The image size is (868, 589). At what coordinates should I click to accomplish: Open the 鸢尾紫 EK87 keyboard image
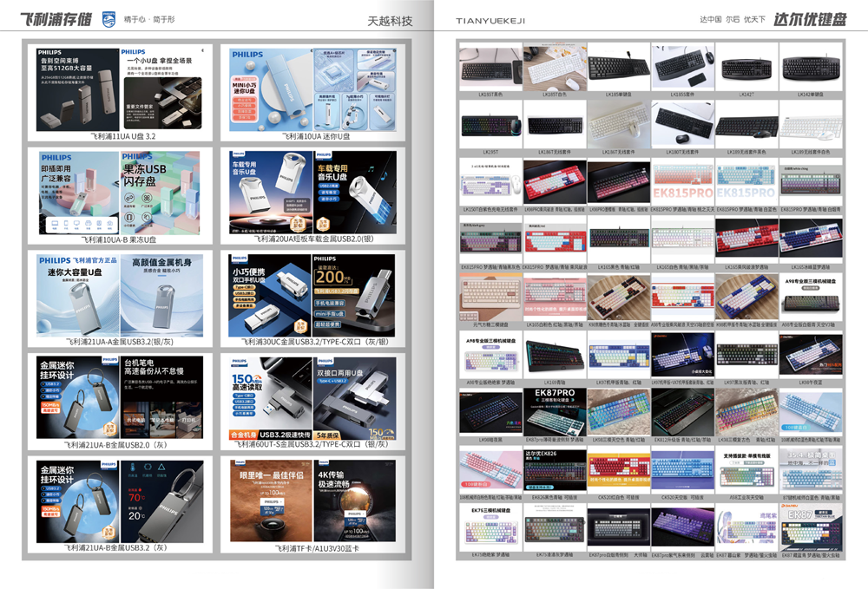[746, 527]
